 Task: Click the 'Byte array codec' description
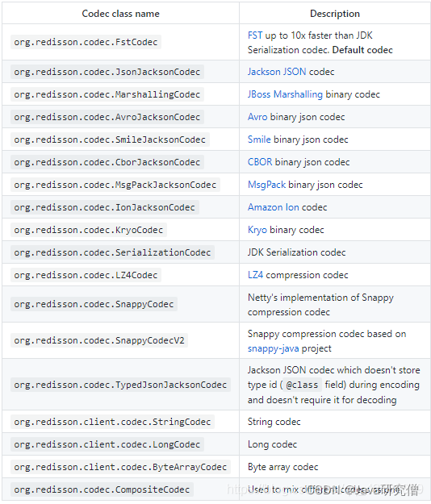(x=282, y=467)
